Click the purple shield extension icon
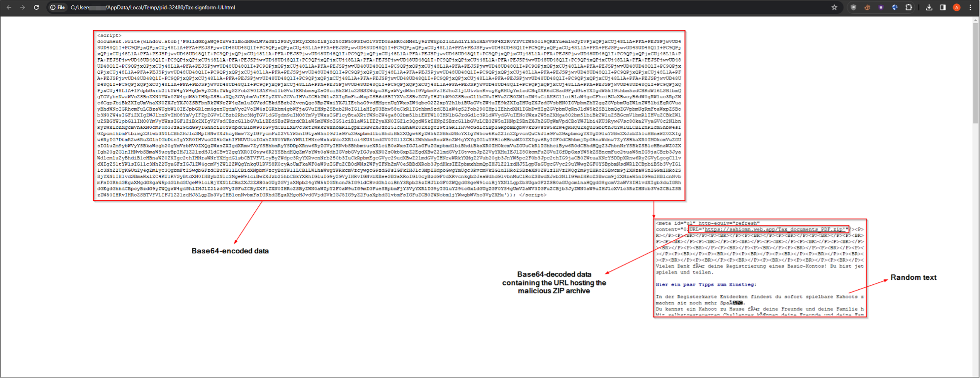Image resolution: width=980 pixels, height=378 pixels. tap(881, 7)
